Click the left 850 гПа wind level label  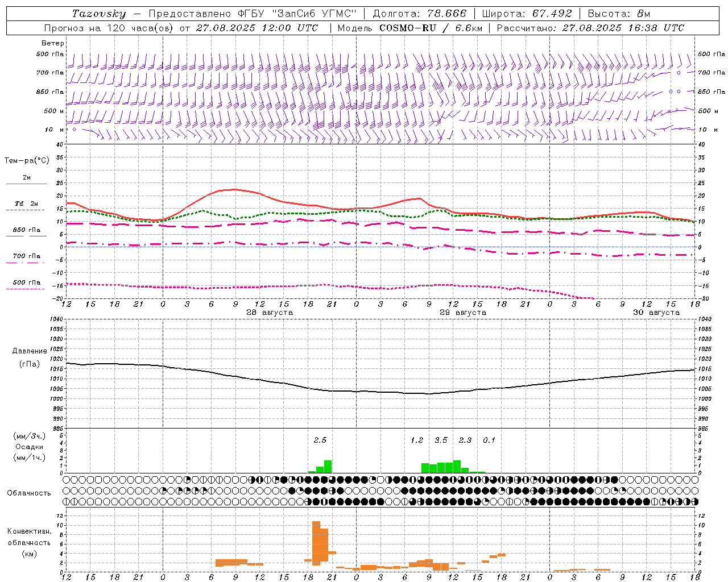tap(50, 92)
